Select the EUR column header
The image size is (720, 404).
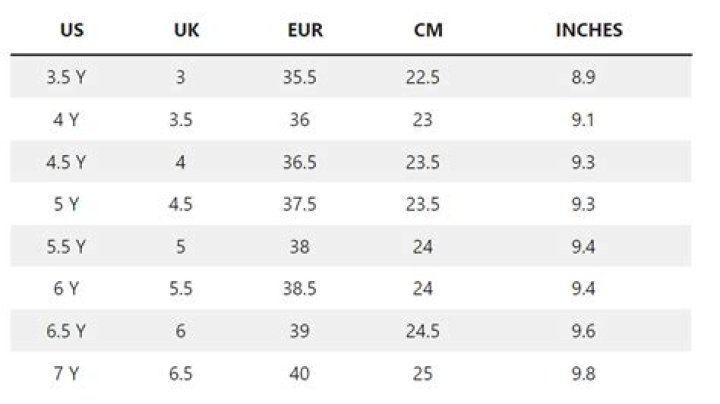[304, 30]
